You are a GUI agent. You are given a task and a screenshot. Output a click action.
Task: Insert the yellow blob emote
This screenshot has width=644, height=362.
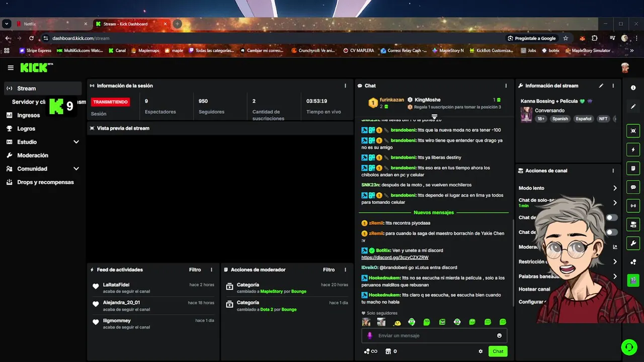tap(397, 322)
